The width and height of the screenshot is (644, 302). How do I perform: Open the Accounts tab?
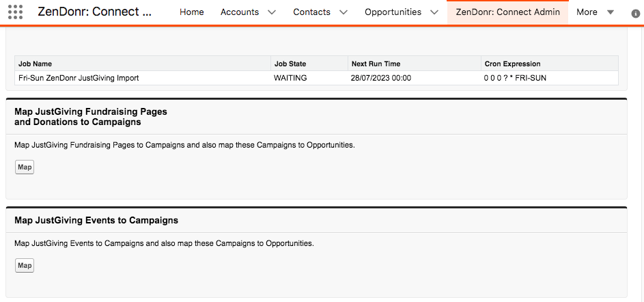[240, 12]
